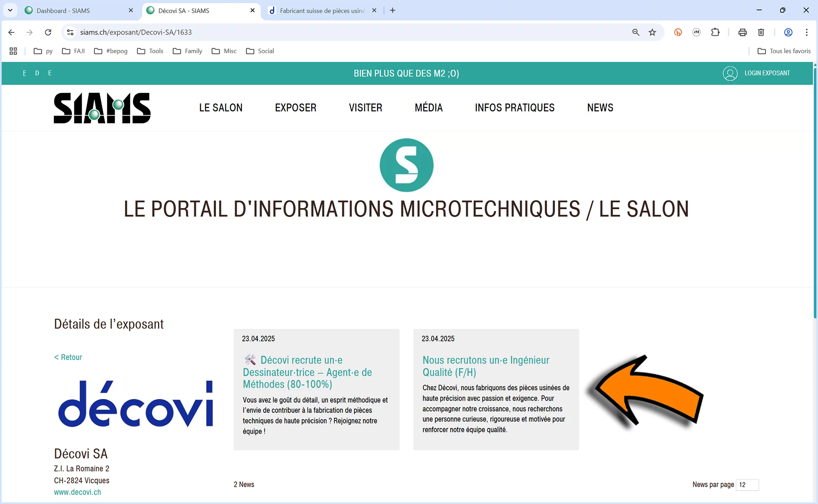Open the MÉDIA menu
This screenshot has width=818, height=504.
point(429,108)
